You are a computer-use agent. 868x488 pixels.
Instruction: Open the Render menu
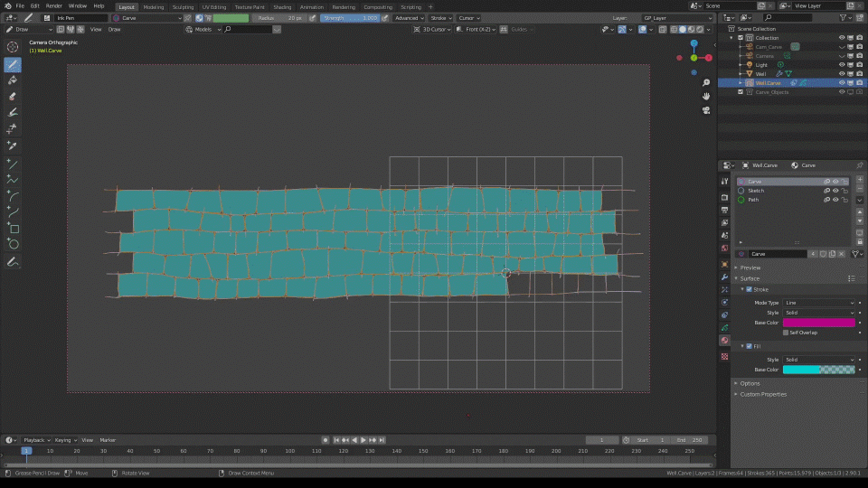[53, 6]
